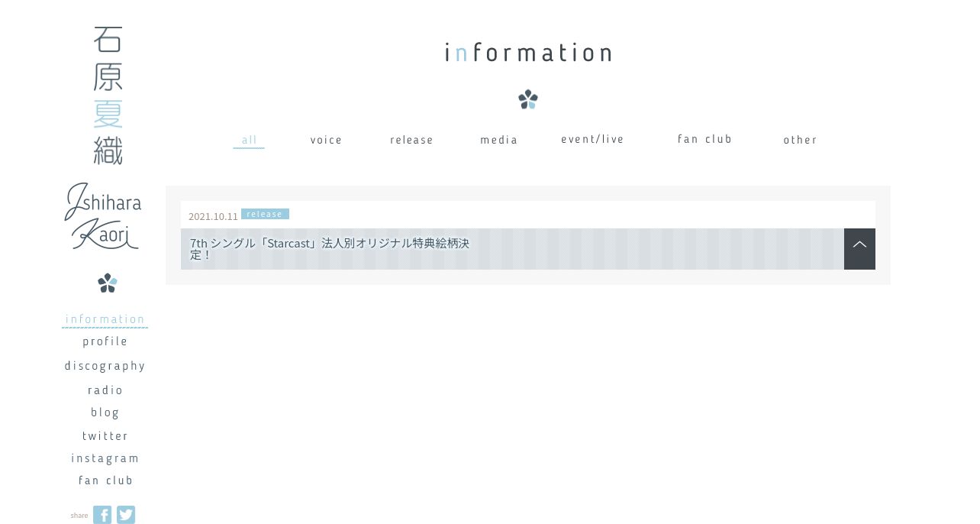Share page via Facebook icon
Viewport: 980px width, 524px height.
(x=102, y=515)
